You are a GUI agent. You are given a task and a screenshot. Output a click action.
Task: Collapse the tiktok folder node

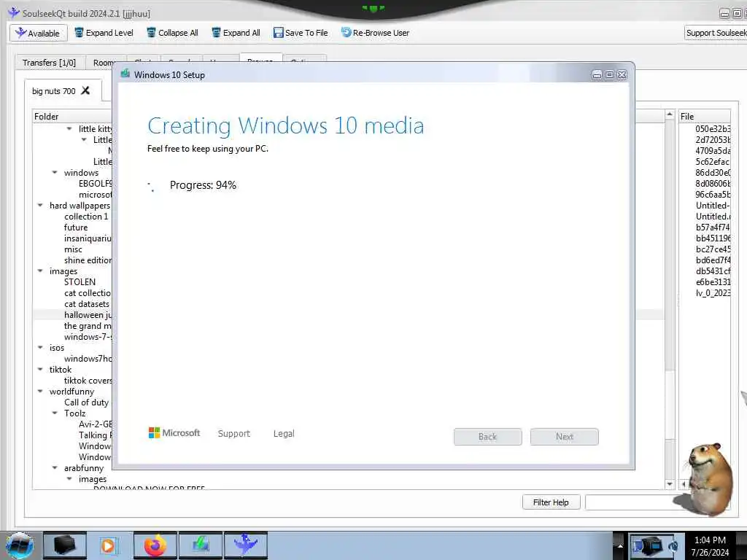tap(40, 370)
